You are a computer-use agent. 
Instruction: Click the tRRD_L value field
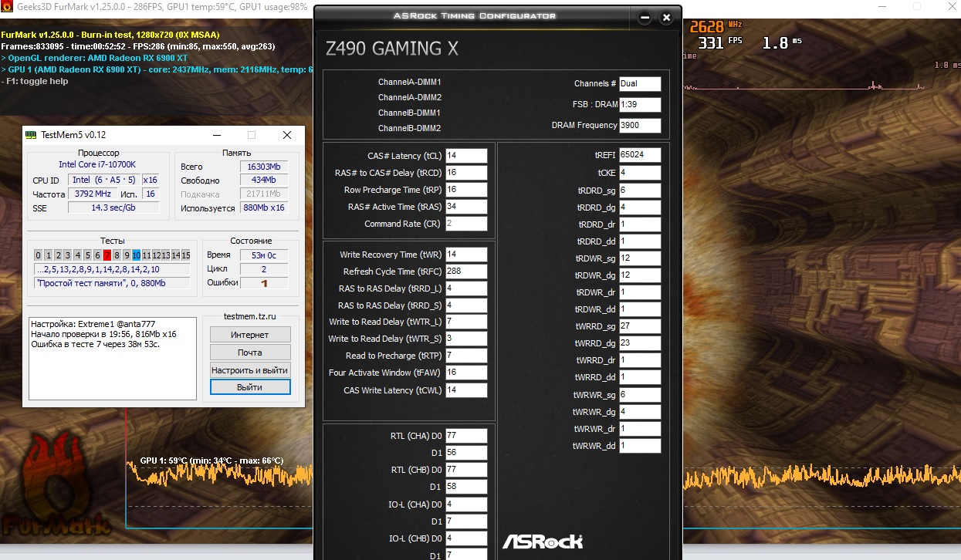pos(466,288)
